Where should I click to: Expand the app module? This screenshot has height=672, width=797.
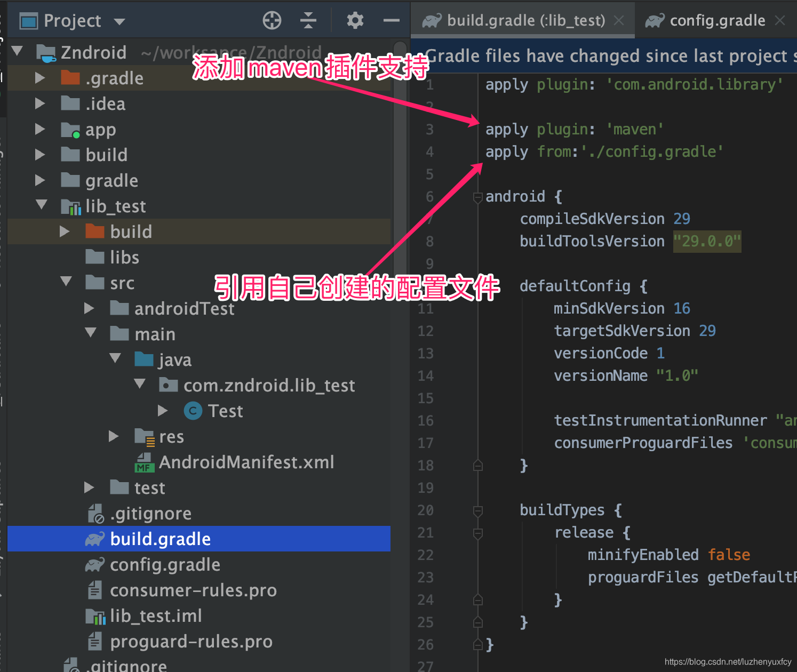[39, 129]
